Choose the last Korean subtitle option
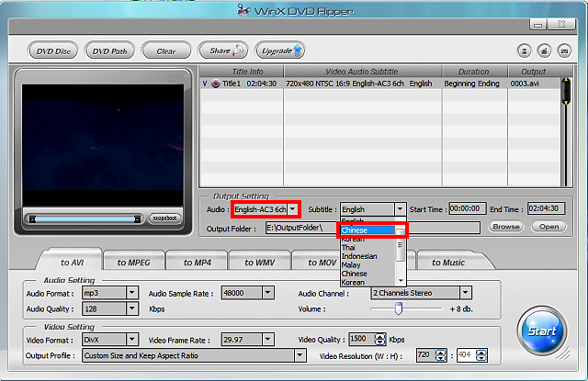Image resolution: width=588 pixels, height=381 pixels. (x=367, y=282)
